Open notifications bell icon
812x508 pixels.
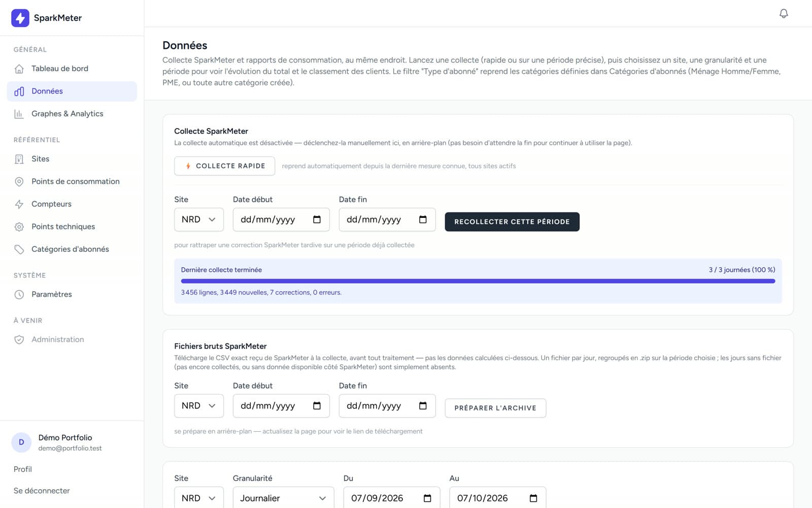(x=784, y=13)
